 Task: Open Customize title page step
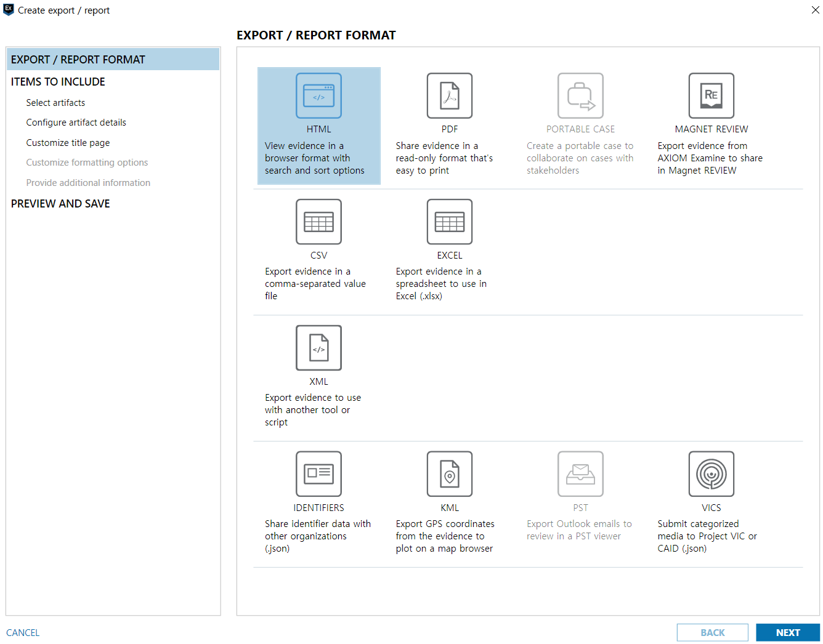pos(68,143)
